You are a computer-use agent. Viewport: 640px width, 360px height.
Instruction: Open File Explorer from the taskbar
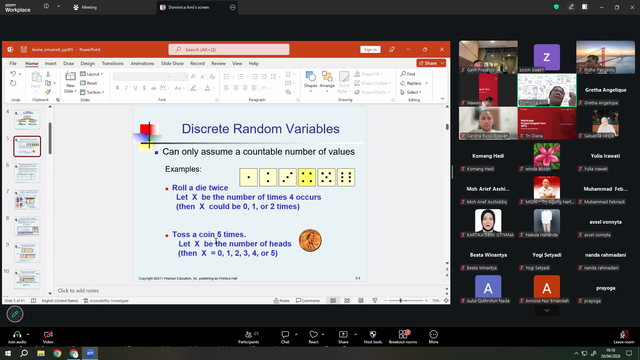tap(41, 353)
